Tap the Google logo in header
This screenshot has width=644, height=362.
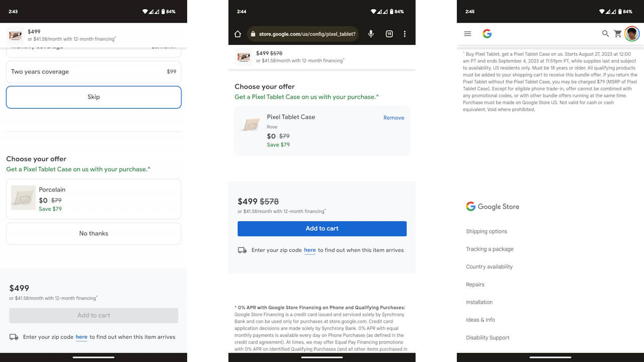coord(487,34)
